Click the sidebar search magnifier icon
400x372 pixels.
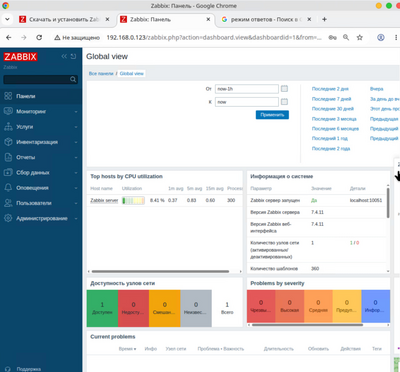click(x=73, y=79)
